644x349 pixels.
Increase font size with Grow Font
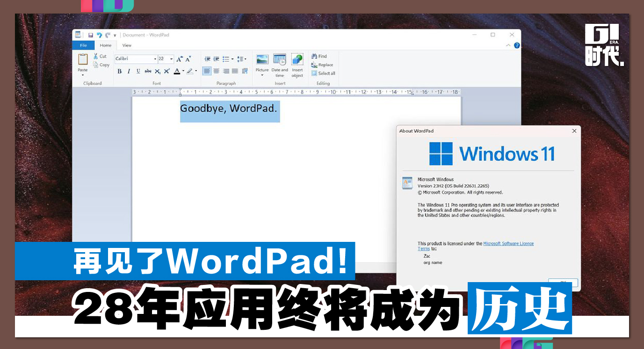tap(180, 59)
